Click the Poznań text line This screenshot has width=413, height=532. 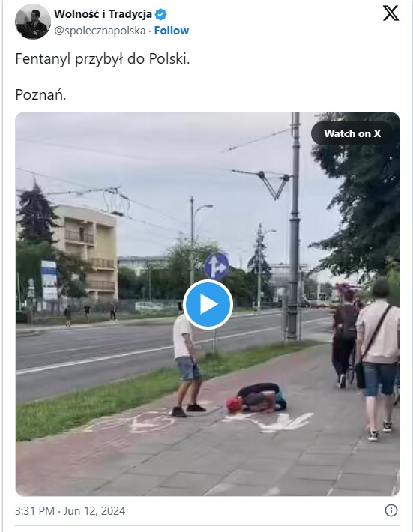[x=40, y=94]
